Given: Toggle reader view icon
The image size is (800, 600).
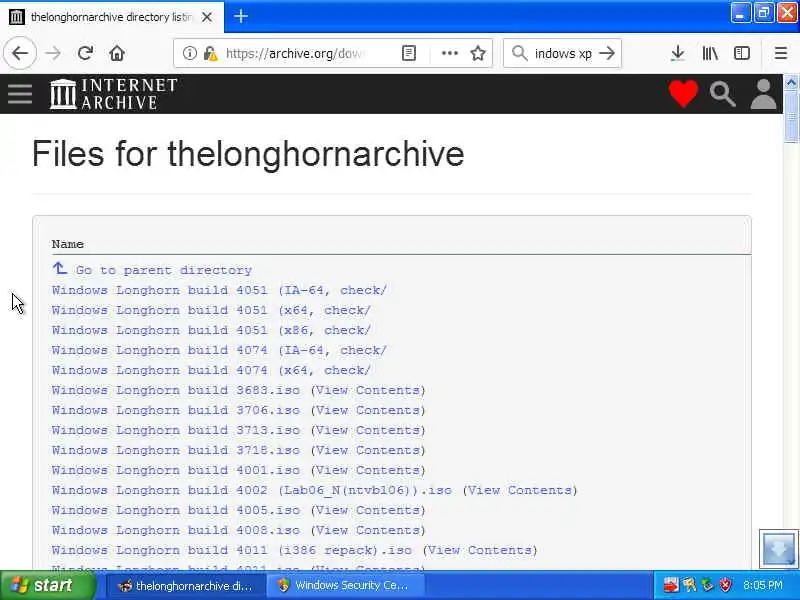Looking at the screenshot, I should pyautogui.click(x=409, y=53).
